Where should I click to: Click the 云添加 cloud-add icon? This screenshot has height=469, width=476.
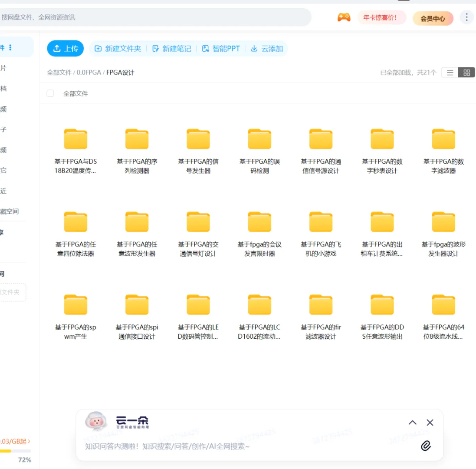[x=266, y=49]
